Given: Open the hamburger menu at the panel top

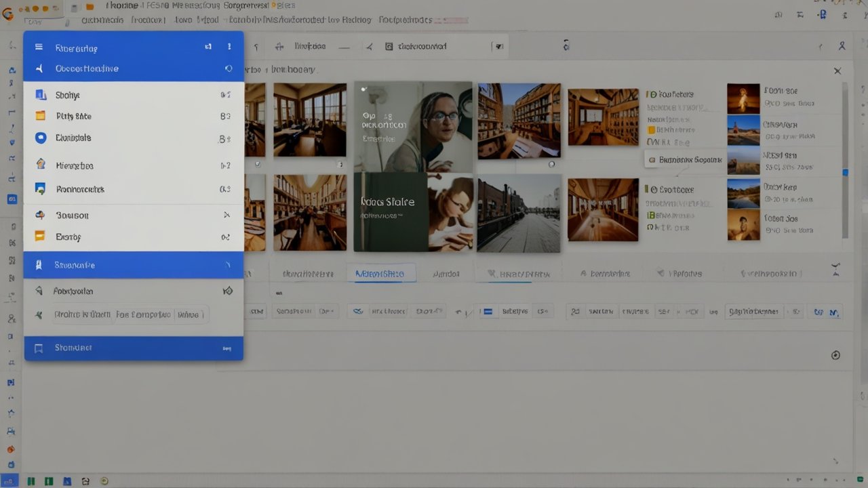Looking at the screenshot, I should pos(39,47).
